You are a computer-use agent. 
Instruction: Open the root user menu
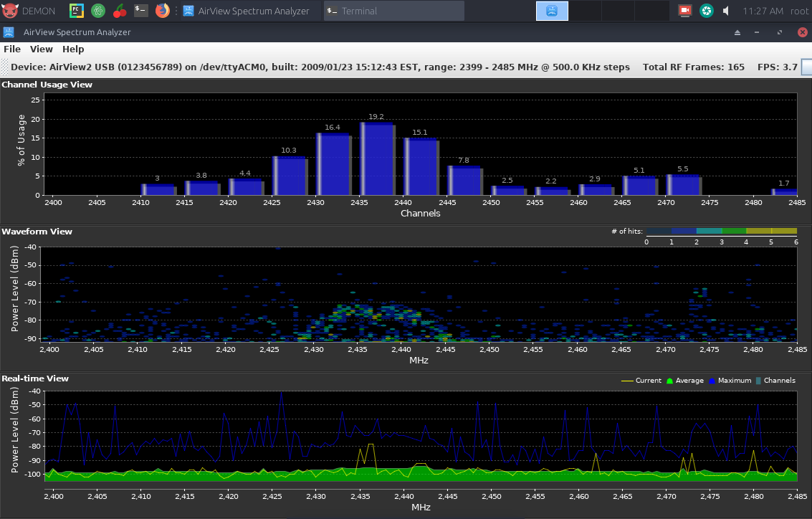799,11
